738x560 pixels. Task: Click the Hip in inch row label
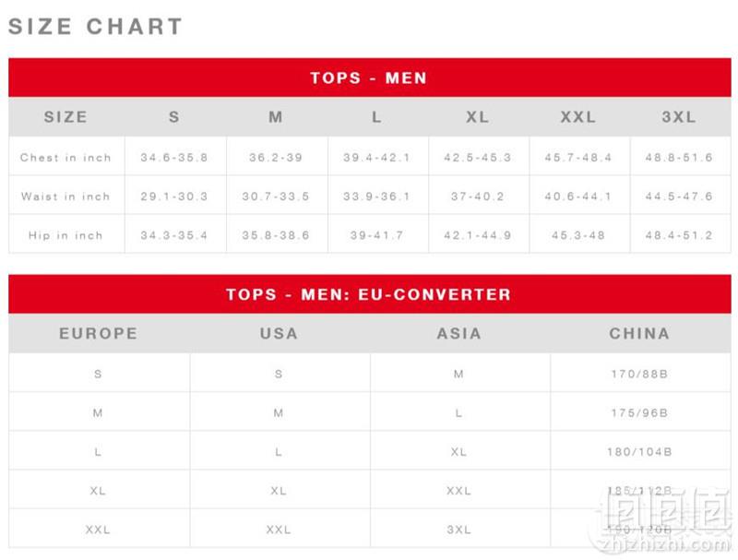tap(65, 235)
